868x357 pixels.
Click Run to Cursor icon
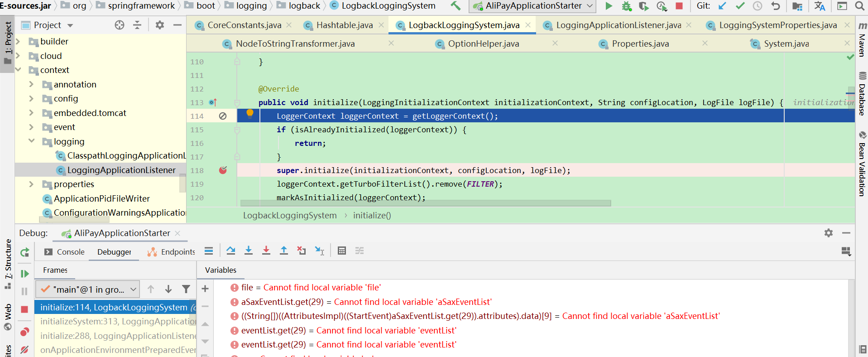(x=320, y=251)
